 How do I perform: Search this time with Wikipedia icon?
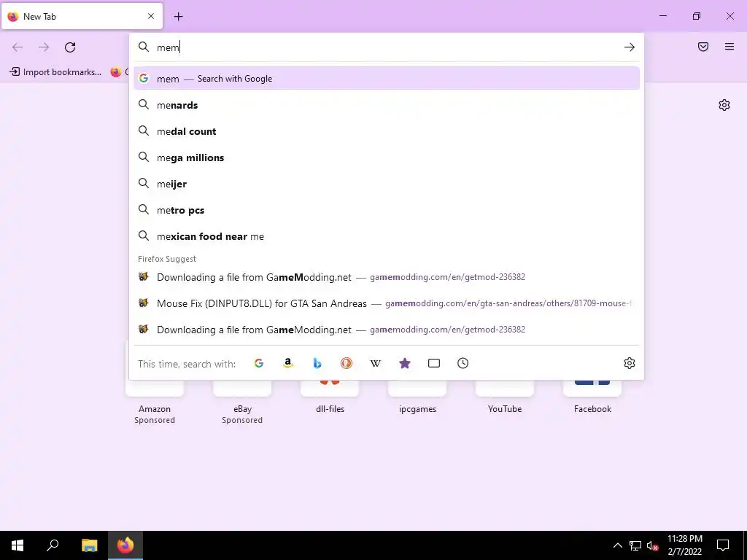(376, 363)
